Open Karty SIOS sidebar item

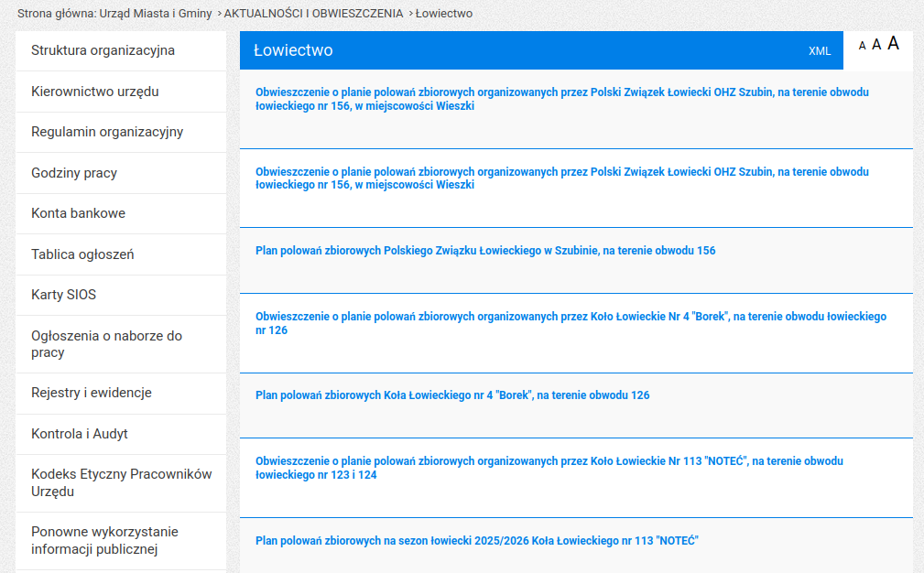[63, 295]
